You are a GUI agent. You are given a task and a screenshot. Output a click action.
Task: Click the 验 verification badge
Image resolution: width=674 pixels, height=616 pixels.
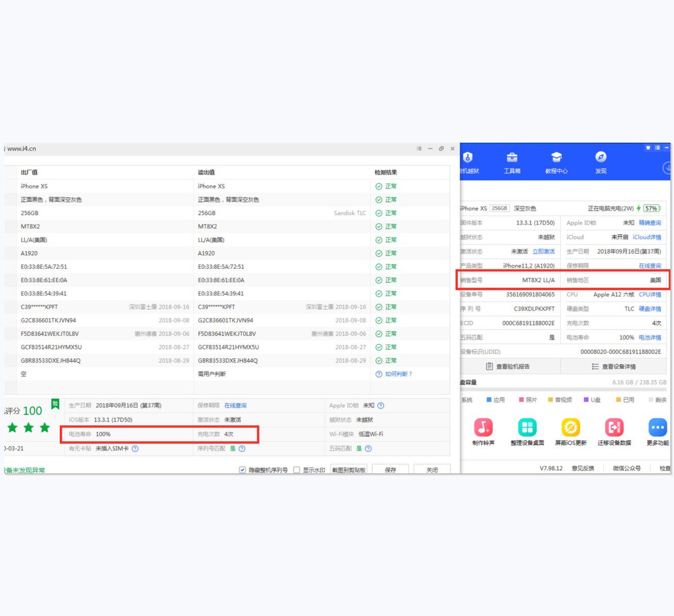click(x=55, y=404)
